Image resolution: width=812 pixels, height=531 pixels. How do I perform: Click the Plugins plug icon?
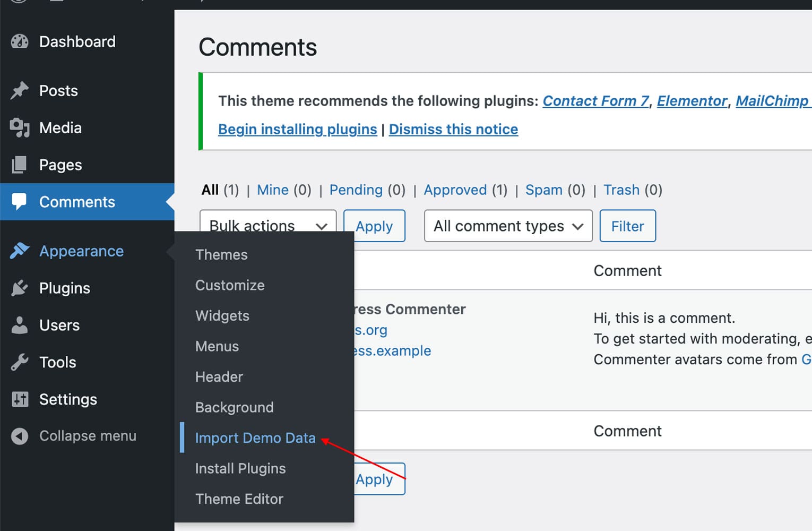pos(20,288)
